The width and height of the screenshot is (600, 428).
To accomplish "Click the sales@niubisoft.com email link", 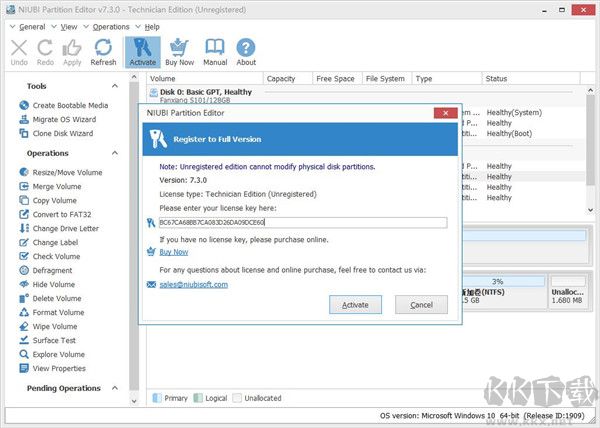I will pos(194,285).
